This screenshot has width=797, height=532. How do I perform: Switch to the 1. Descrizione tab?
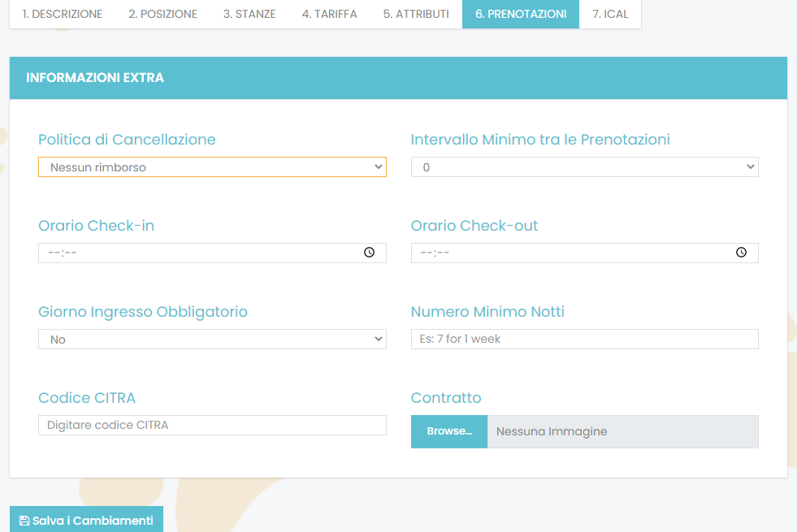click(x=63, y=14)
